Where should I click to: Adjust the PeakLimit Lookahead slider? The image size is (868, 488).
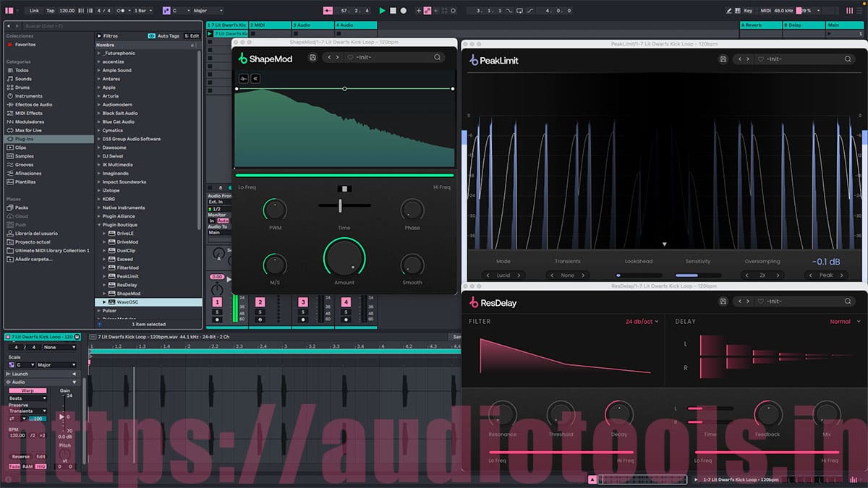[639, 275]
